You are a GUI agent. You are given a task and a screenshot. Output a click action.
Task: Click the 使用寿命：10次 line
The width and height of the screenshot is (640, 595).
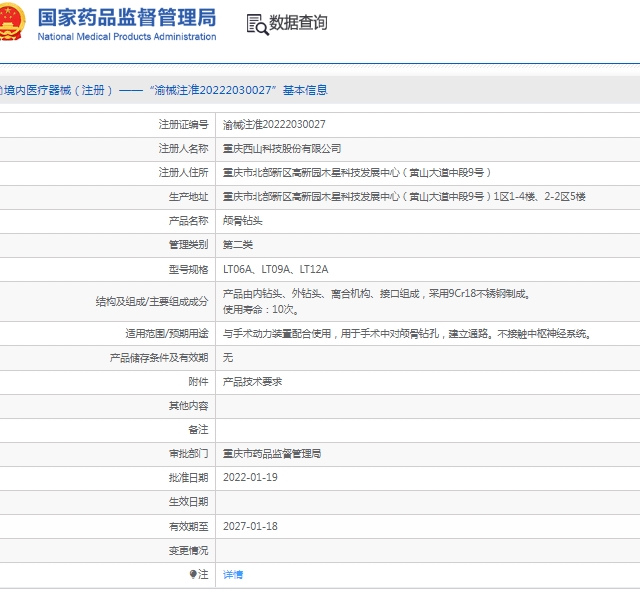pyautogui.click(x=260, y=309)
